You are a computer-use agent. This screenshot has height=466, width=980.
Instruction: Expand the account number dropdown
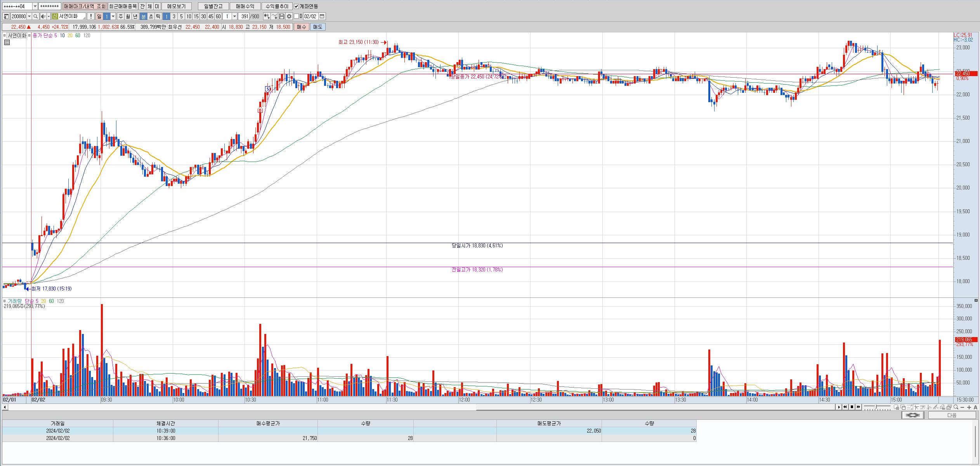[35, 6]
